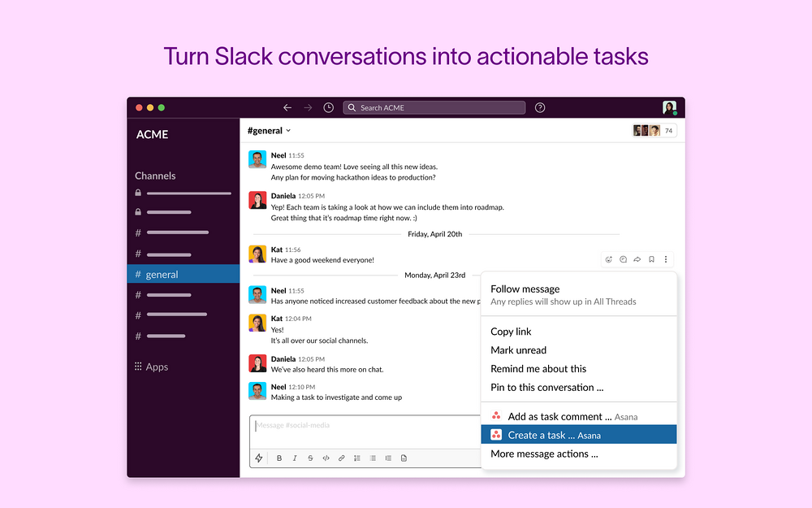Bookmark Kat's weekend message
This screenshot has width=812, height=508.
tap(651, 259)
